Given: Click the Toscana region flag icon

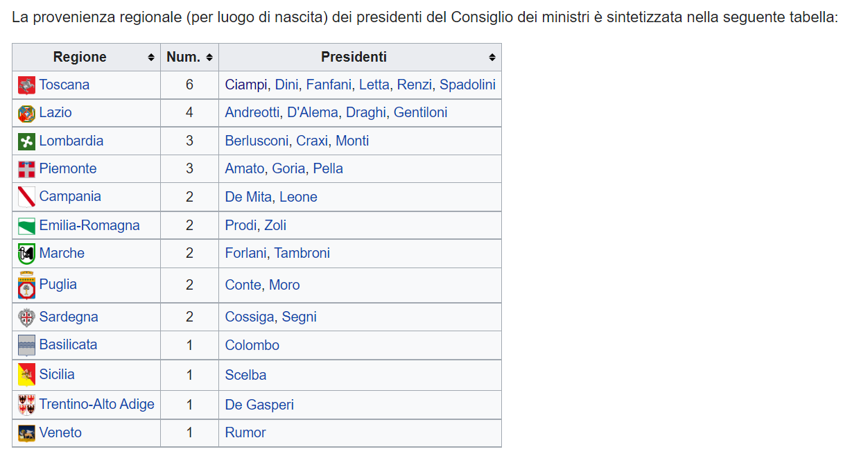Looking at the screenshot, I should 26,85.
